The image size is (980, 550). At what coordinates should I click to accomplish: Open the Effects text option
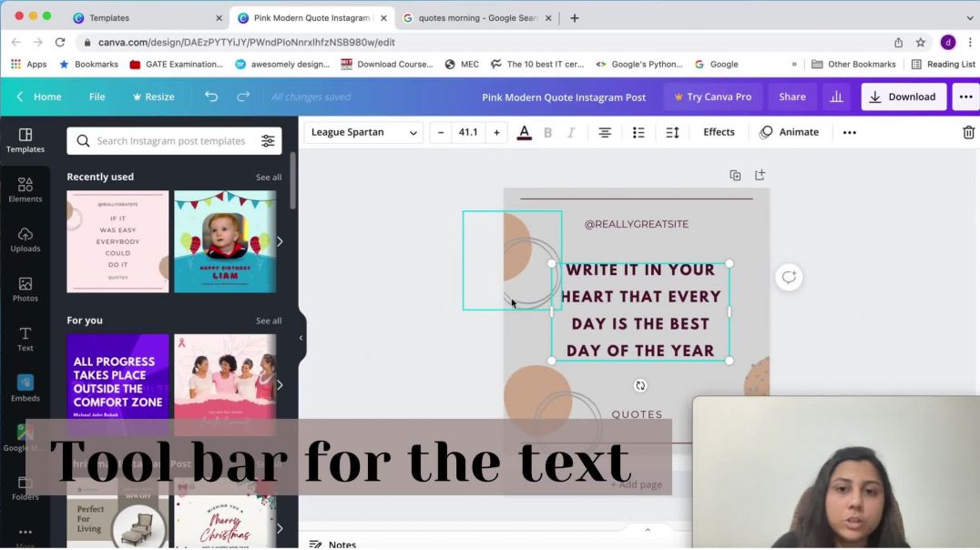[719, 133]
